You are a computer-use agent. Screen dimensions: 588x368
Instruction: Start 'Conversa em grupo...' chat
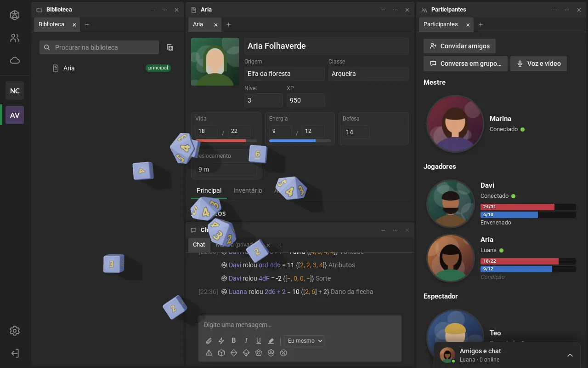[x=465, y=63]
